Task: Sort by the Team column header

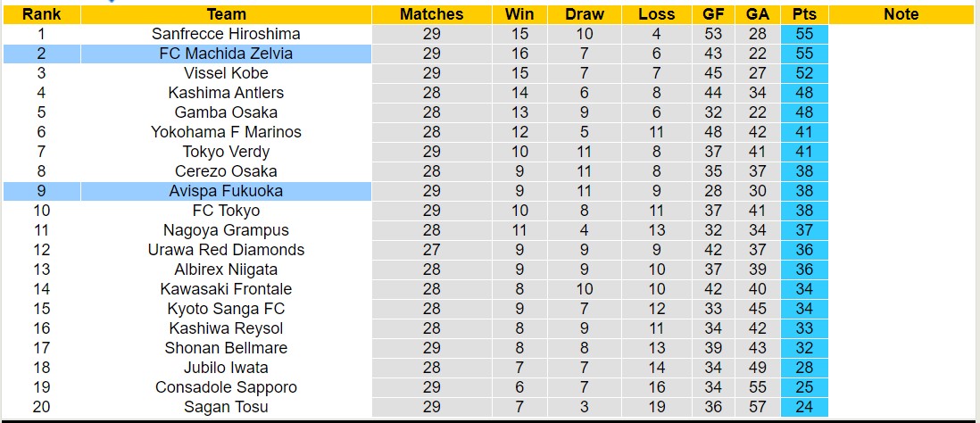Action: coord(226,14)
